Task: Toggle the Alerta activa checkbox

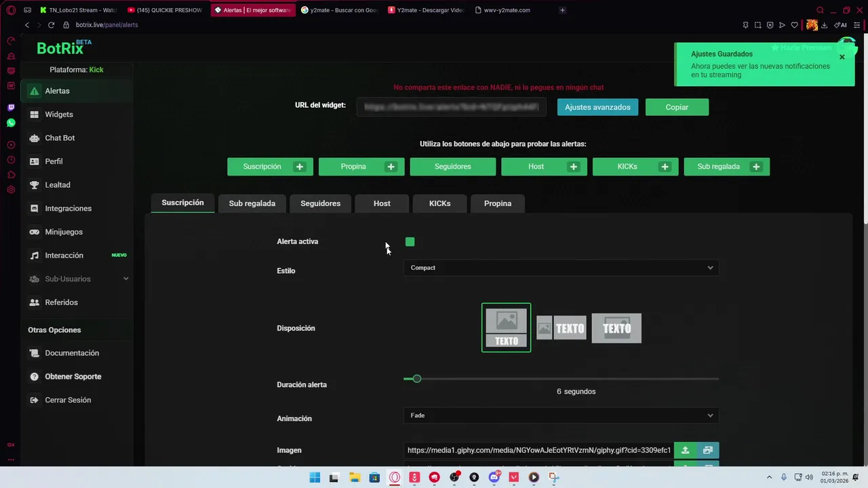Action: pos(410,242)
